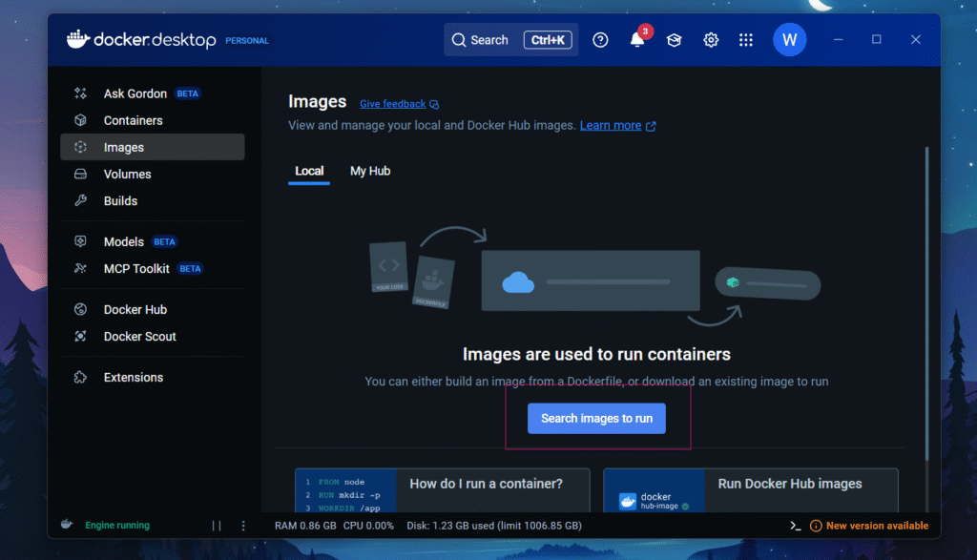Open the Learning center graduation cap icon
The width and height of the screenshot is (977, 560).
tap(674, 40)
